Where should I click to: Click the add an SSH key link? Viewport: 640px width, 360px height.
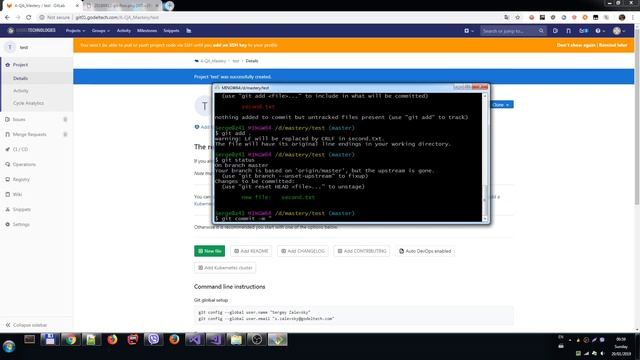[x=230, y=45]
